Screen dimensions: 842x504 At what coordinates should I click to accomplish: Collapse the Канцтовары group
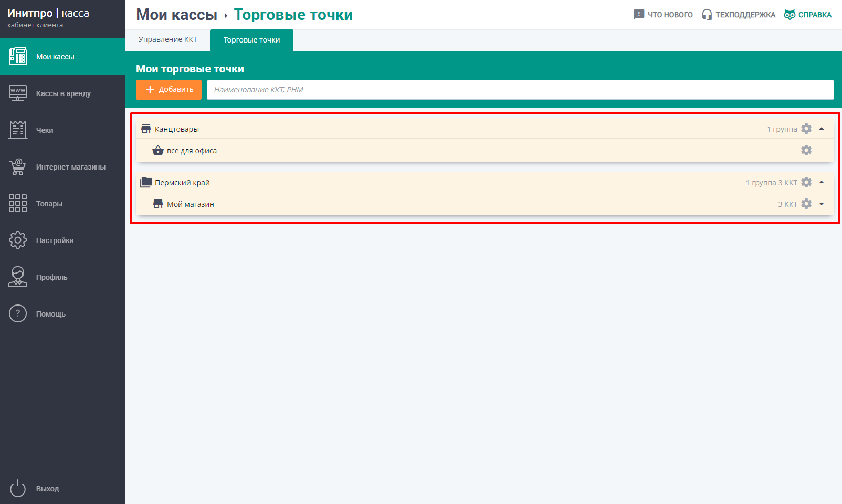(822, 129)
